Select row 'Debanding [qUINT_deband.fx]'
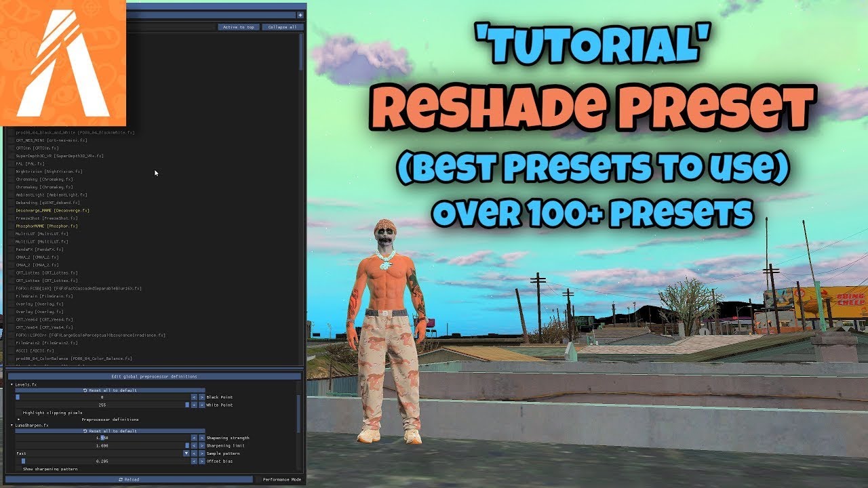This screenshot has height=488, width=868. coord(47,203)
